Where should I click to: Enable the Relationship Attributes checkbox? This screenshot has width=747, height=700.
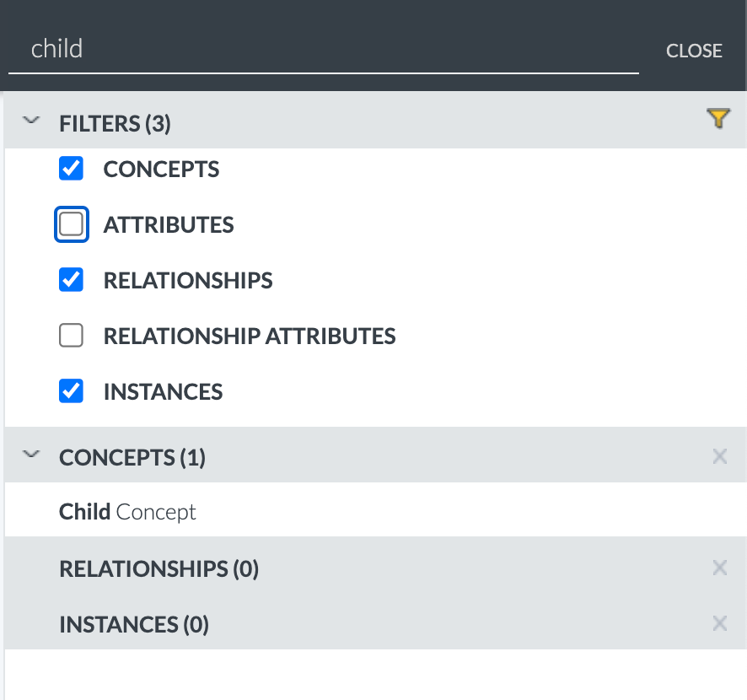(x=71, y=336)
